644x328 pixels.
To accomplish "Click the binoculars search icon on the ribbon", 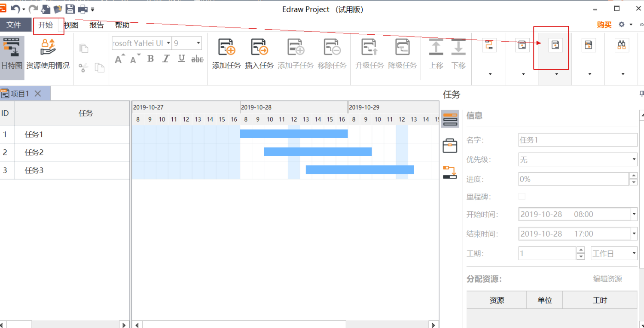I will [x=622, y=45].
